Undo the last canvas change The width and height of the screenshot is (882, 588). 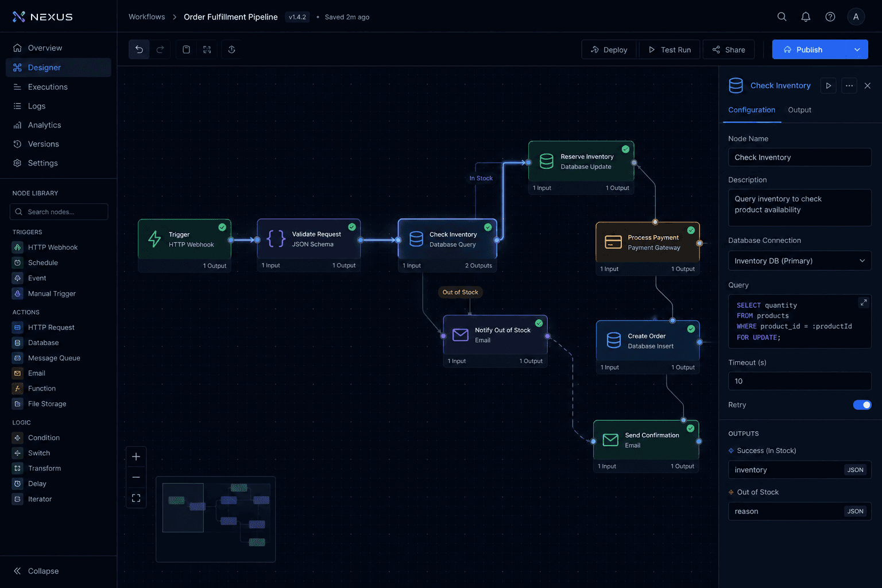point(139,49)
